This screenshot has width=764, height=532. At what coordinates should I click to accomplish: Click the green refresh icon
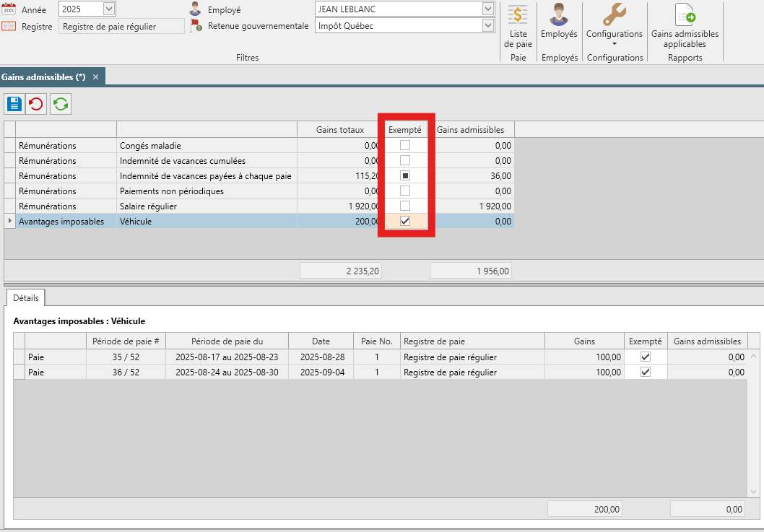(x=61, y=104)
